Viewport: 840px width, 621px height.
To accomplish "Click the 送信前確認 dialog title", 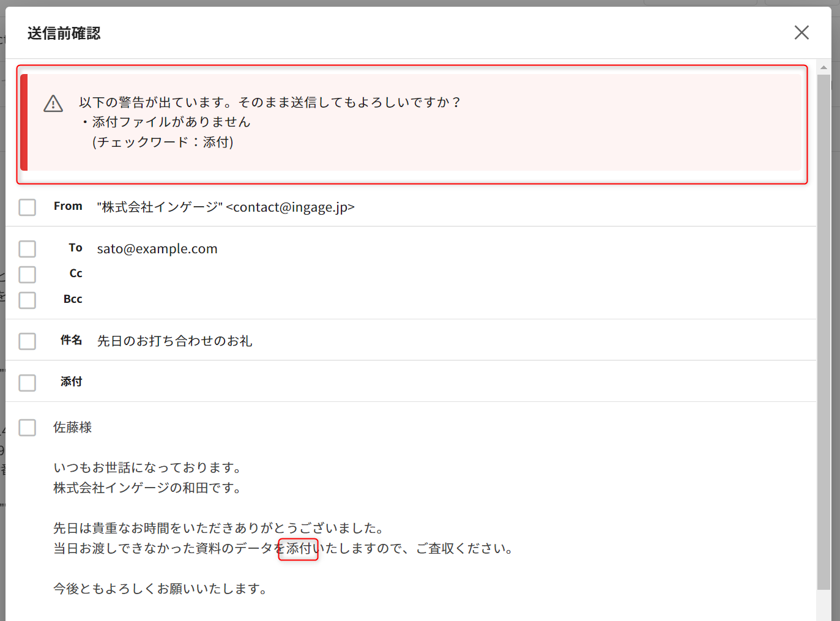I will (x=64, y=34).
